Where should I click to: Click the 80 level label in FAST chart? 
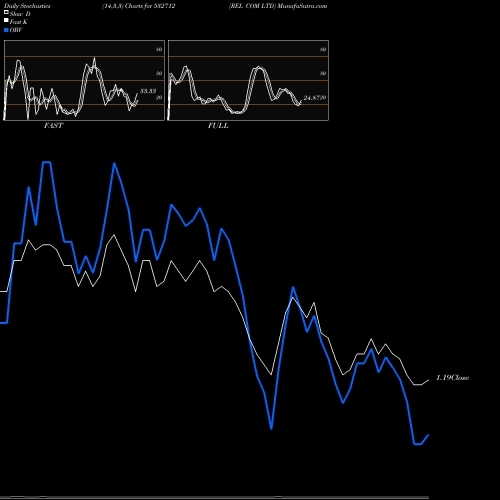coord(159,49)
